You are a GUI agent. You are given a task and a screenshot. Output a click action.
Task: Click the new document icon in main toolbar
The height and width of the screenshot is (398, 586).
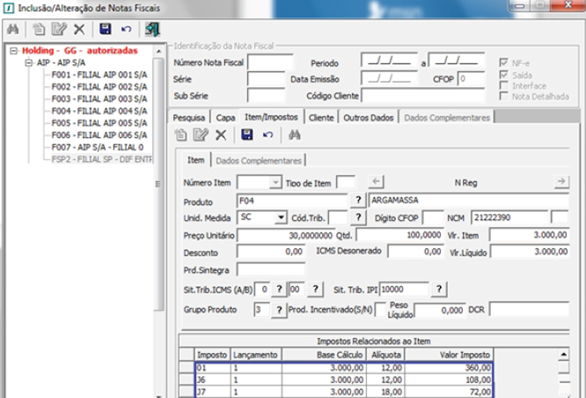pyautogui.click(x=38, y=29)
